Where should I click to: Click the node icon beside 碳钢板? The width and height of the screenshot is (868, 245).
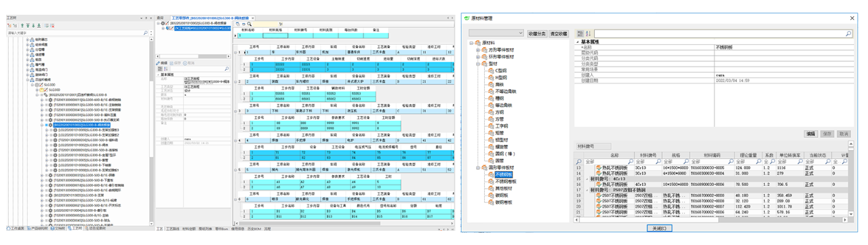pos(492,195)
